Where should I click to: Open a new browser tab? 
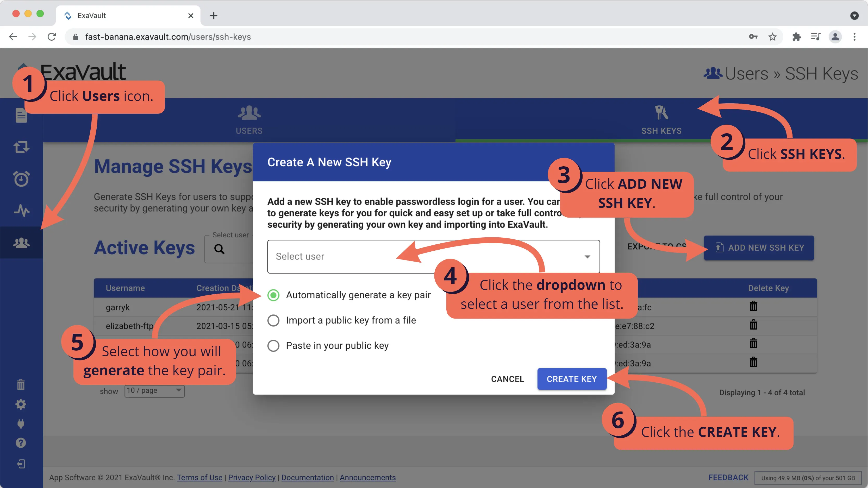pyautogui.click(x=214, y=16)
